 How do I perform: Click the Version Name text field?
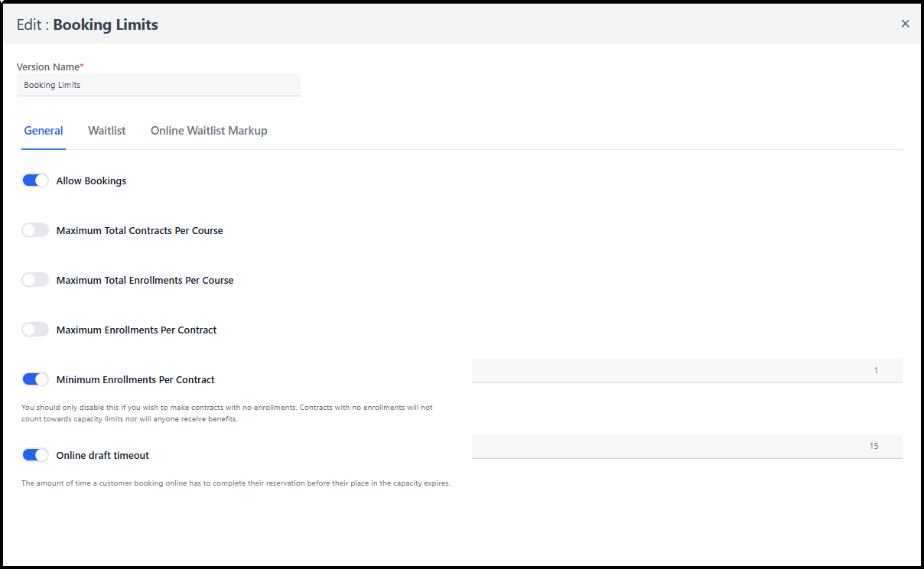click(x=158, y=85)
